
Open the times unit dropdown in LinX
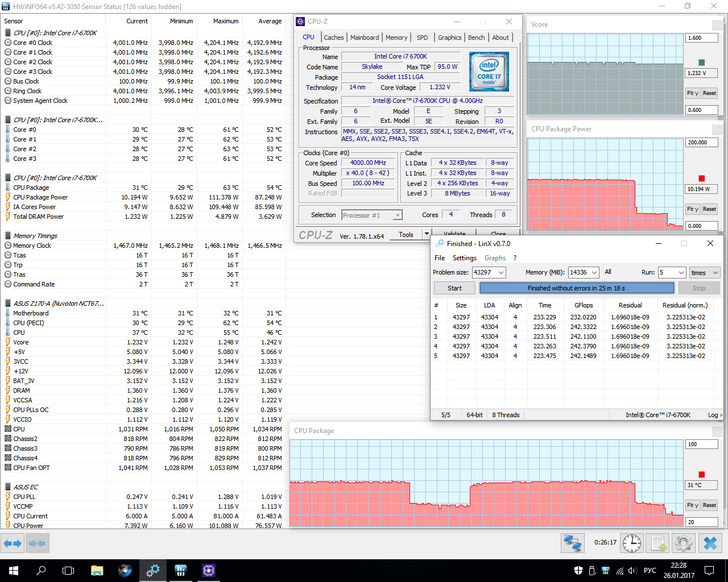click(x=705, y=273)
